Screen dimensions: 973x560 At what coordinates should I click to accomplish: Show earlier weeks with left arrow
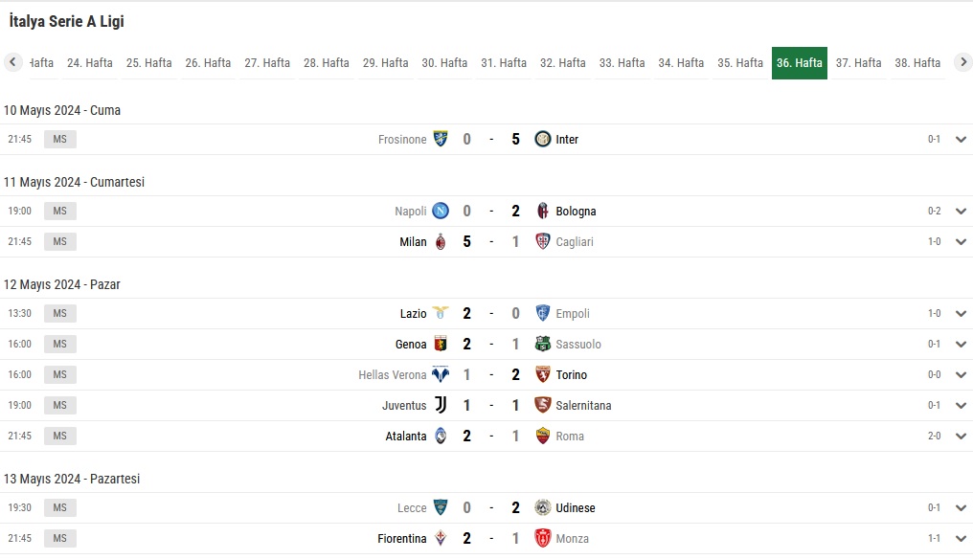point(12,62)
